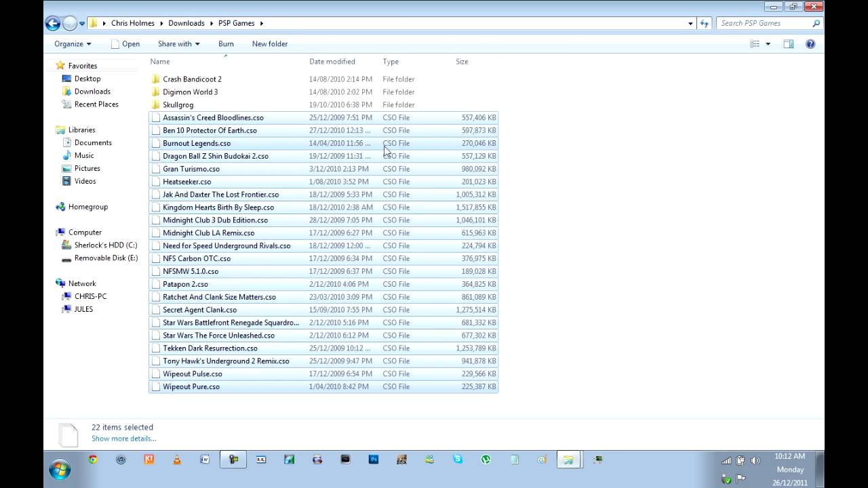Open Pictures library
Screen dimensions: 868x488
(87, 169)
